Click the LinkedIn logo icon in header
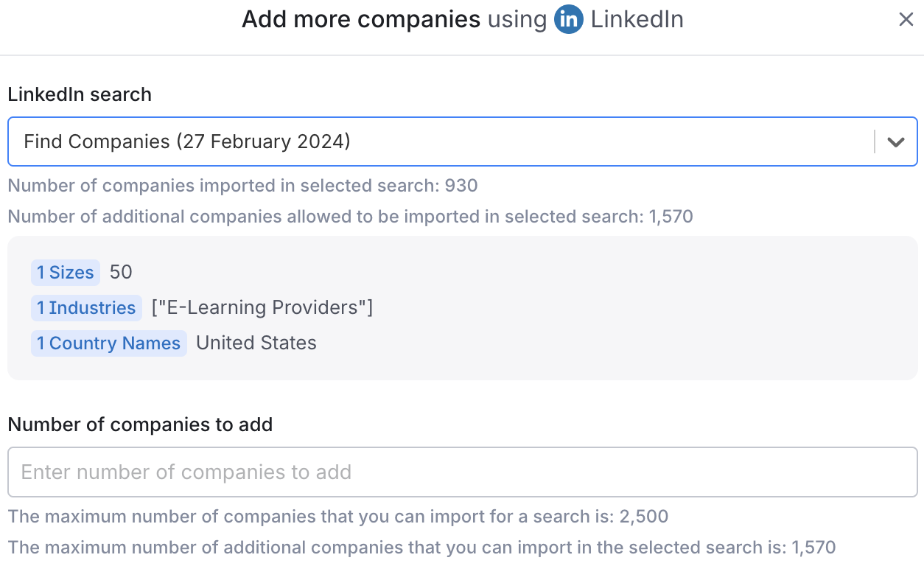This screenshot has width=924, height=566. pos(569,20)
